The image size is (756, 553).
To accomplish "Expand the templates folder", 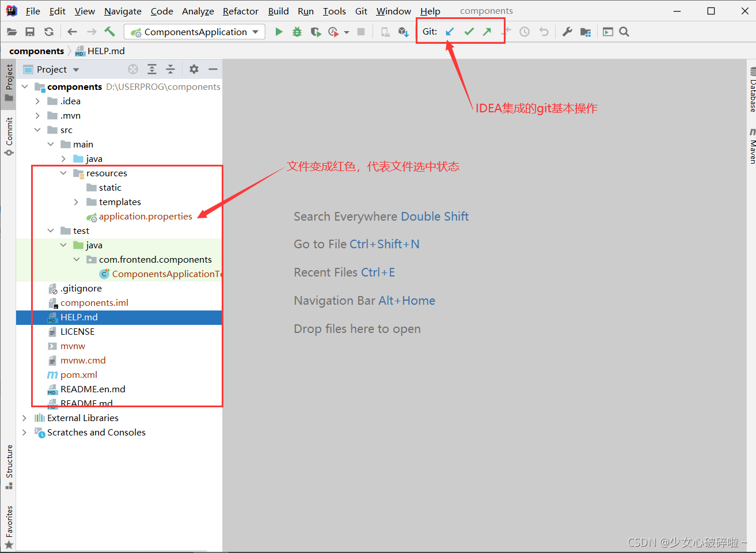I will tap(76, 202).
